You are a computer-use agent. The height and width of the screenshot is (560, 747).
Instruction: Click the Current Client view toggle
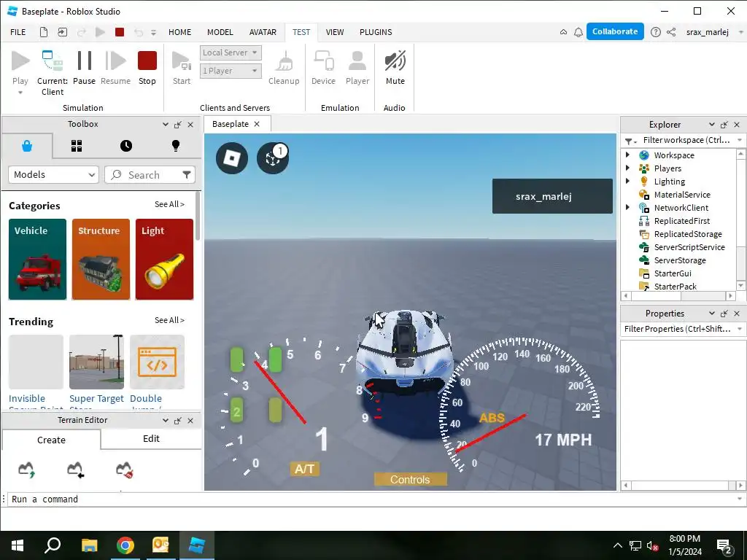[x=53, y=73]
